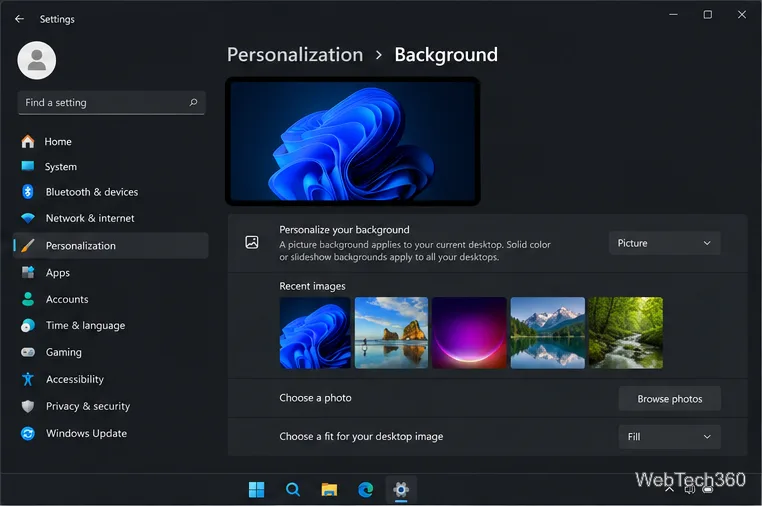The image size is (762, 506).
Task: Click Personalization breadcrumb link
Action: 295,54
